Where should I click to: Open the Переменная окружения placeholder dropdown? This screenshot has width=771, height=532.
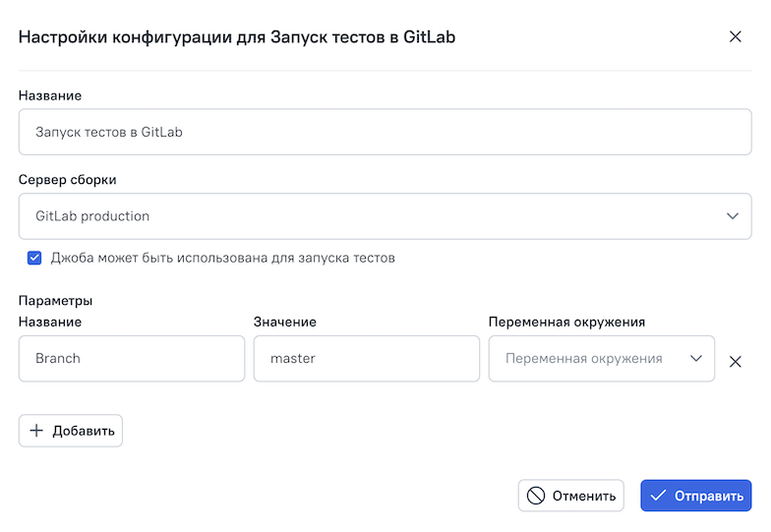(584, 359)
